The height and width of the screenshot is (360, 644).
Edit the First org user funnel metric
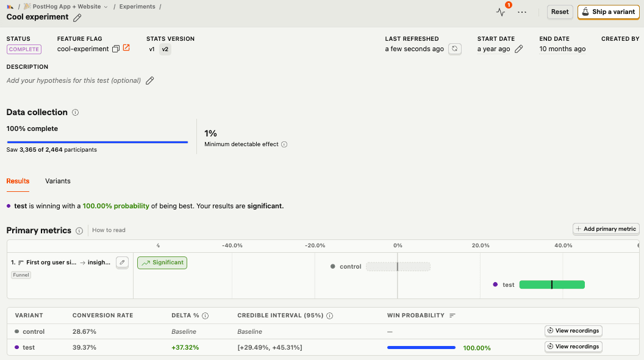(x=122, y=263)
